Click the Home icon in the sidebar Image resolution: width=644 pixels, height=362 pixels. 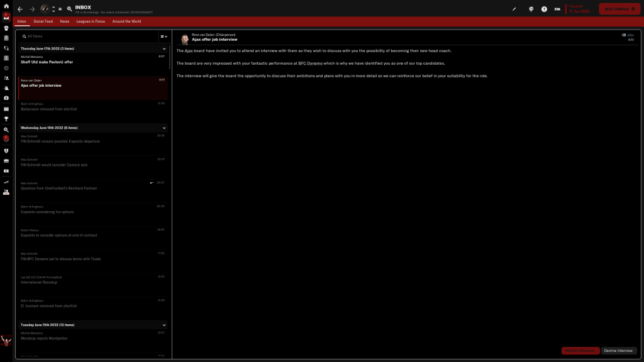point(6,6)
